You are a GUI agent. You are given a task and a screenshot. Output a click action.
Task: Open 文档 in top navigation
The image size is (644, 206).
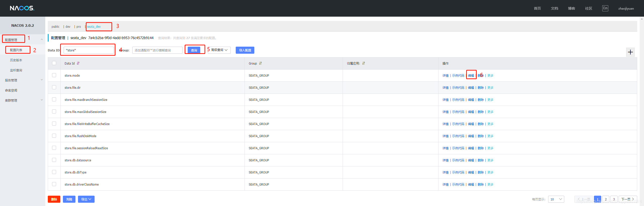554,8
